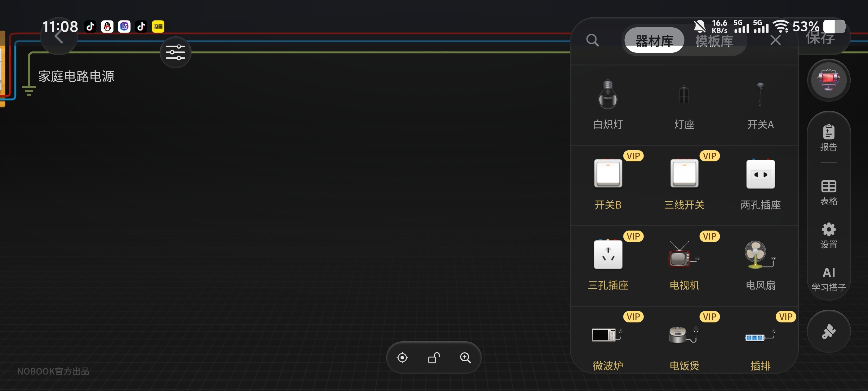Tap the QQ penguin notification icon
The image size is (868, 391).
tap(107, 27)
